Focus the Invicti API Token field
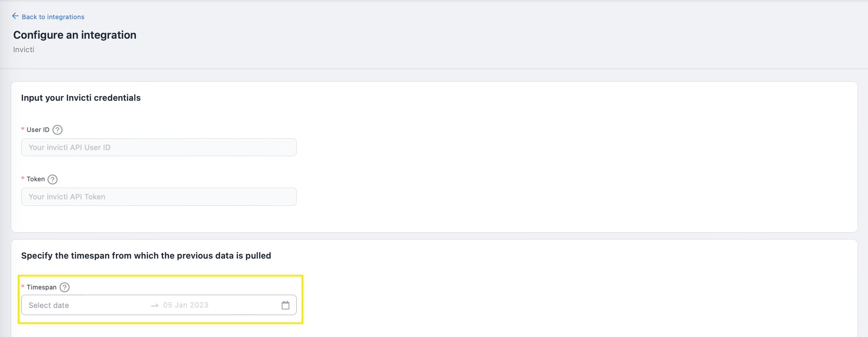The width and height of the screenshot is (868, 337). (x=159, y=197)
